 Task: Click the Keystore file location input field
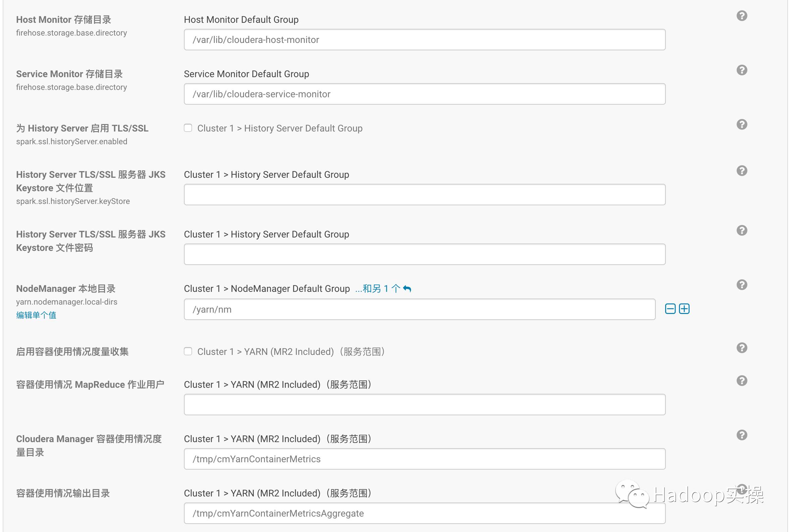(x=424, y=195)
